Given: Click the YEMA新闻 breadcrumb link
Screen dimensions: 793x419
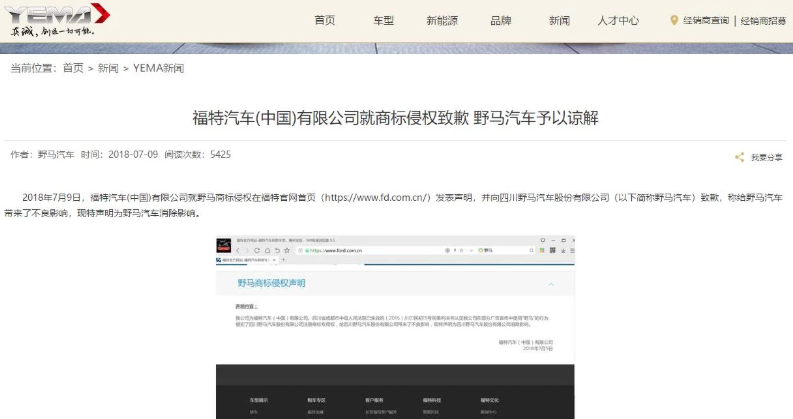Looking at the screenshot, I should [158, 68].
